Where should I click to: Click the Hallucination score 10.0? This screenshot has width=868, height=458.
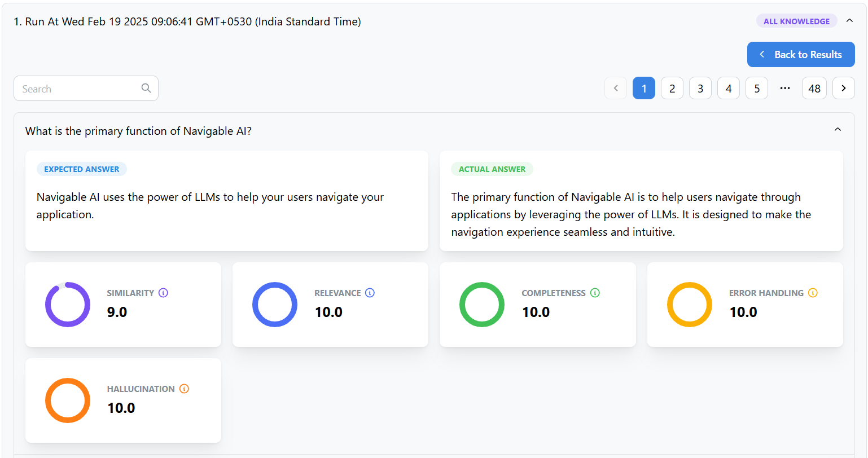pos(121,408)
